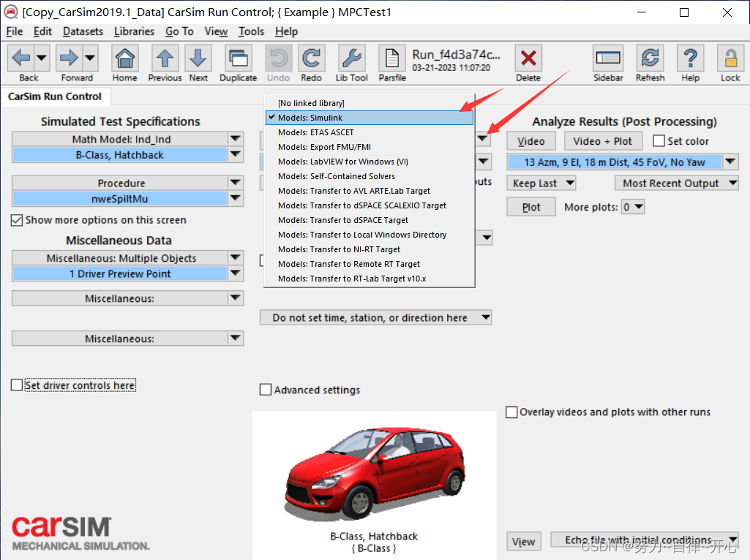
Task: Open B-Class, Hatchback vehicle dataset link
Action: [x=119, y=155]
